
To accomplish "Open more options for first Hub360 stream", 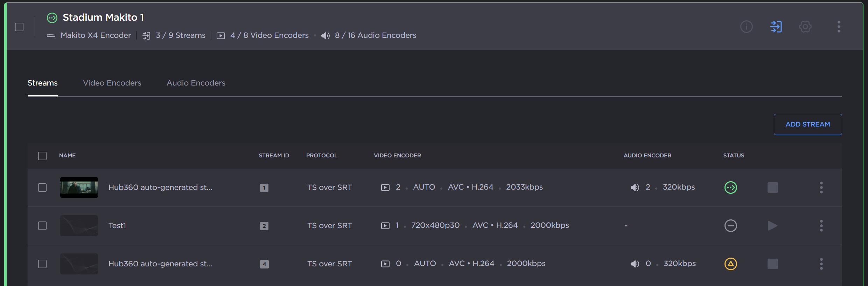I will tap(821, 188).
